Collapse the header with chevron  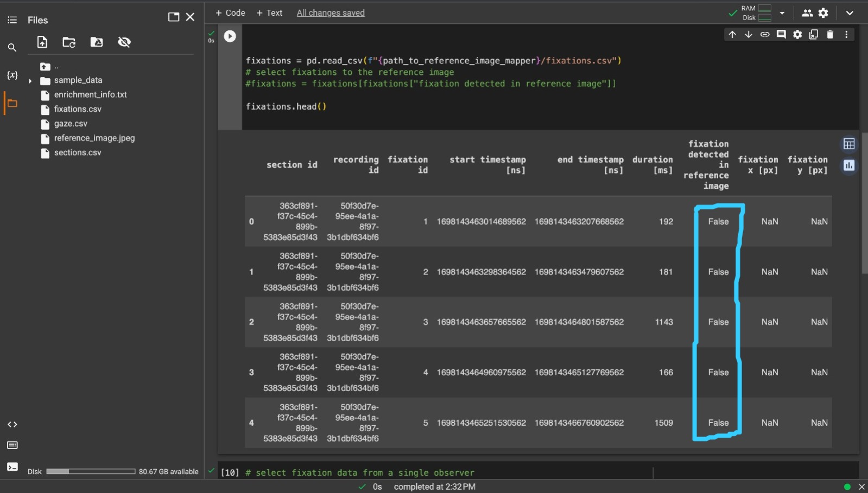850,13
